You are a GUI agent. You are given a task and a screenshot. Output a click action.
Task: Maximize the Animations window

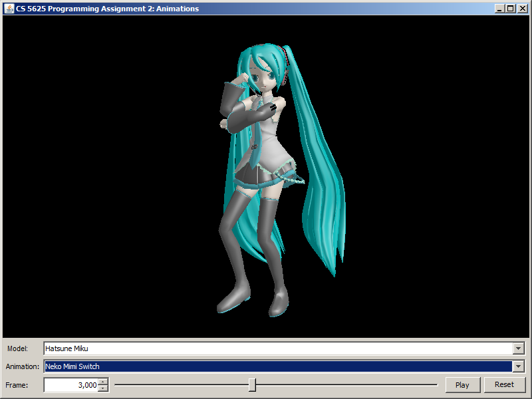[510, 9]
